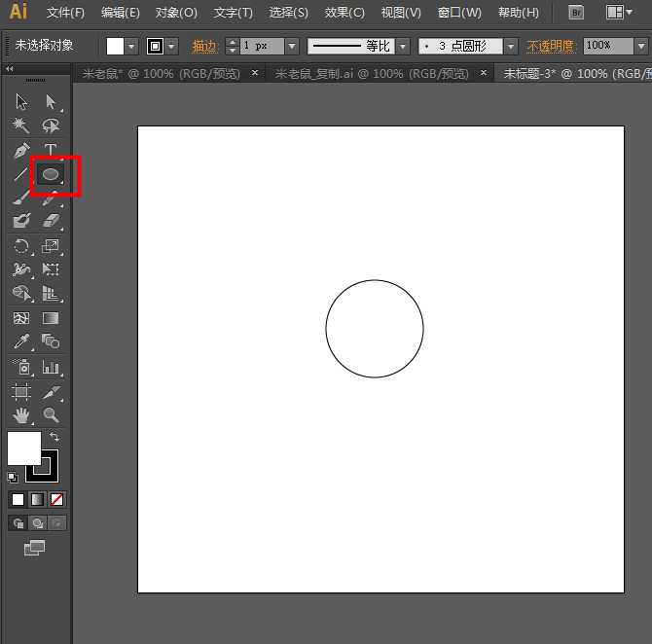Switch to the 米老鼠_复制.ai tab
Viewport: 652px width, 644px height.
click(x=372, y=74)
